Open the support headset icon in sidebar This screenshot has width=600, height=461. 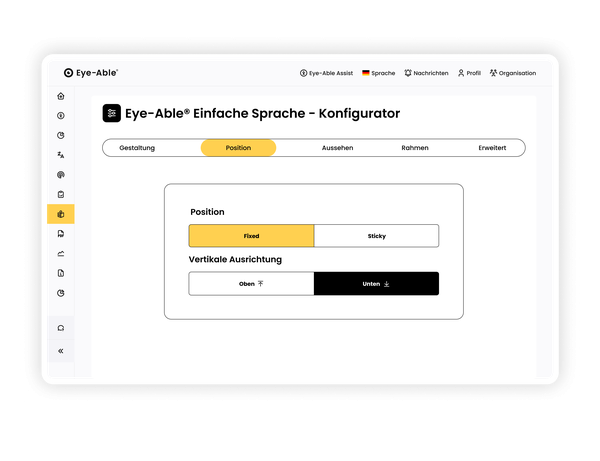tap(60, 328)
